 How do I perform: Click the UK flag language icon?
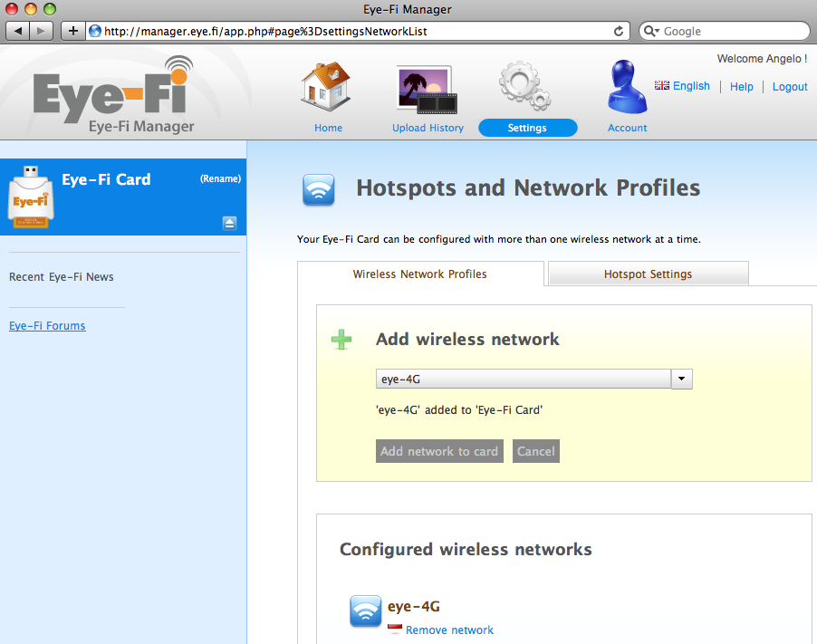point(662,85)
